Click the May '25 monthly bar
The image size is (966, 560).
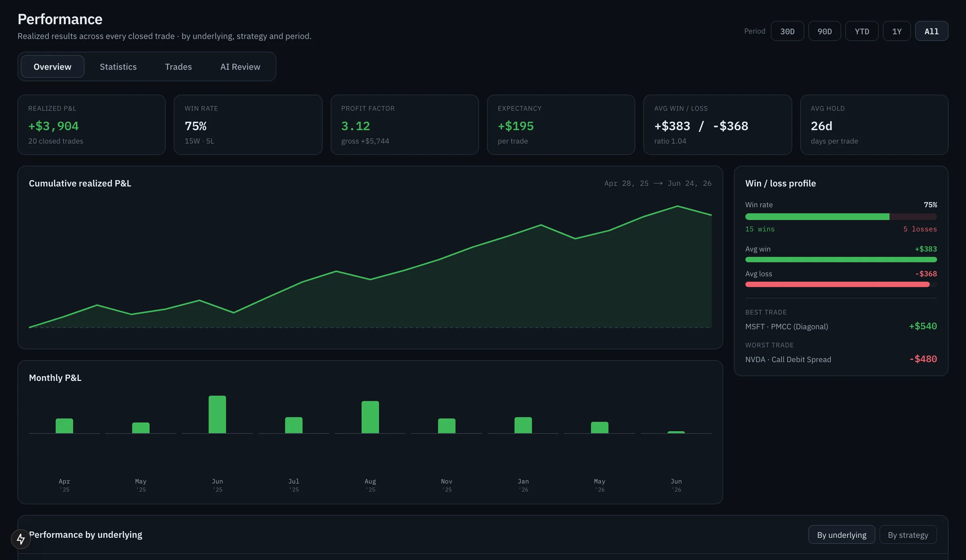[141, 428]
